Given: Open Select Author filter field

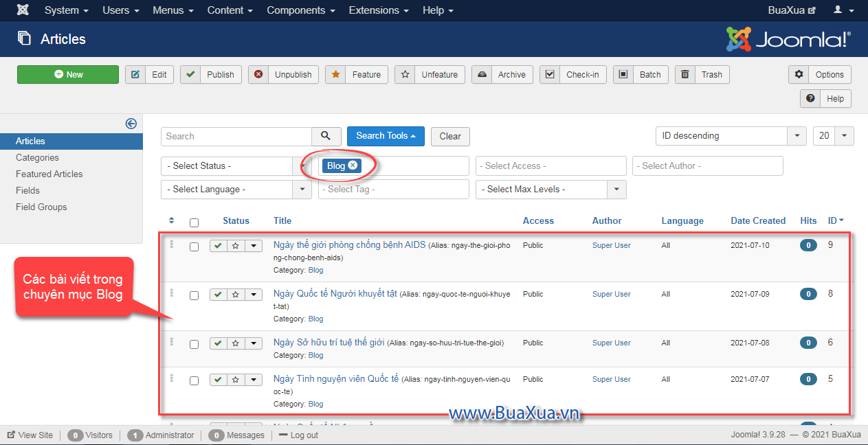Looking at the screenshot, I should point(708,166).
